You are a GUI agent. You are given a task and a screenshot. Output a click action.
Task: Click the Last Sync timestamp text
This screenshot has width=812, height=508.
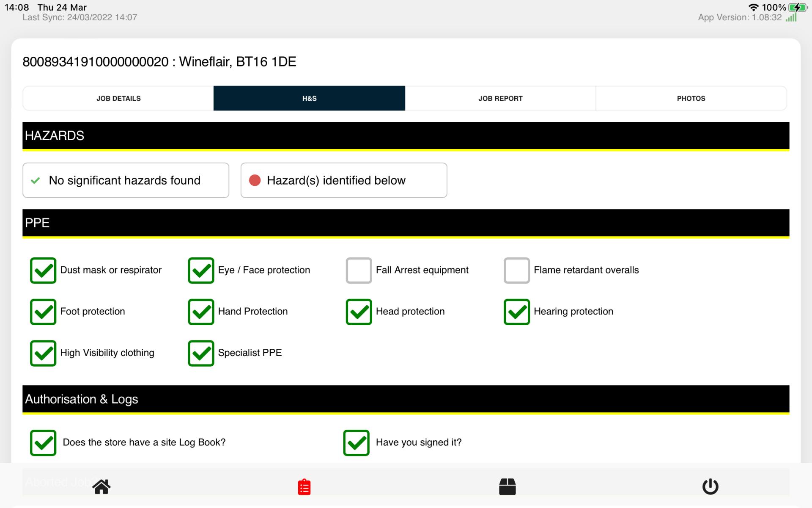(x=80, y=17)
